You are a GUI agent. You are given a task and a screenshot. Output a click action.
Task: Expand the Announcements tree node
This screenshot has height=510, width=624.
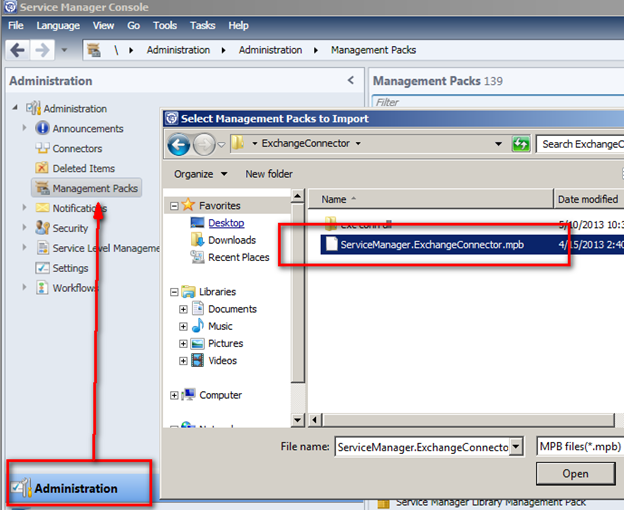[24, 128]
